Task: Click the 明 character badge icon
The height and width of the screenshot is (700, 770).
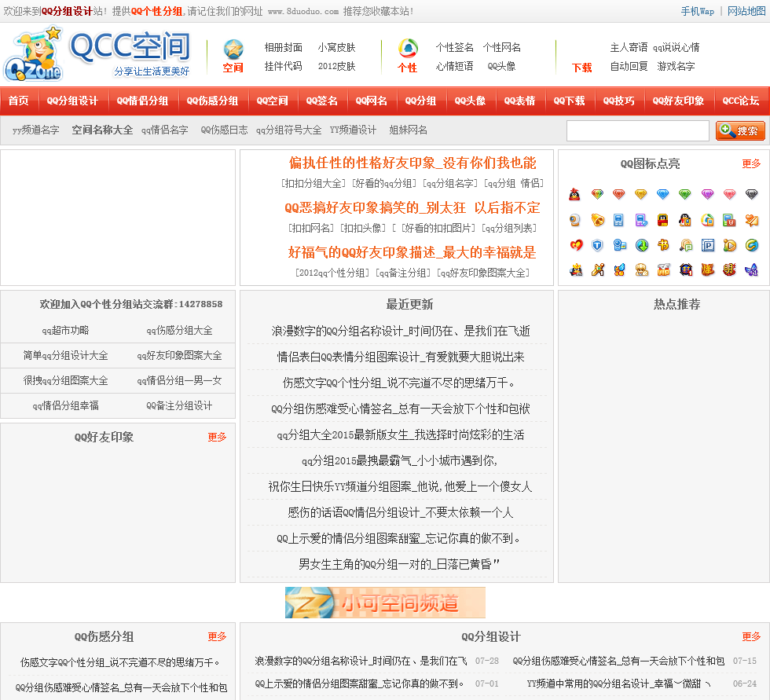Action: pos(730,269)
